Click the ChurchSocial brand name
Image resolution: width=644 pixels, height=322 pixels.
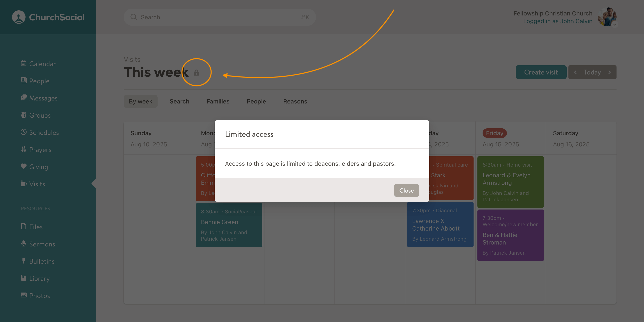click(x=57, y=17)
